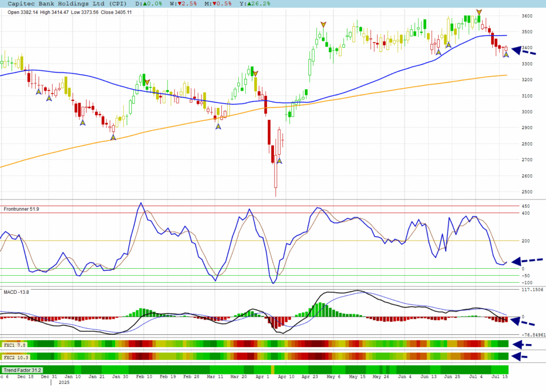Click the Close 3405.11 value
The width and height of the screenshot is (546, 392).
pyautogui.click(x=116, y=12)
